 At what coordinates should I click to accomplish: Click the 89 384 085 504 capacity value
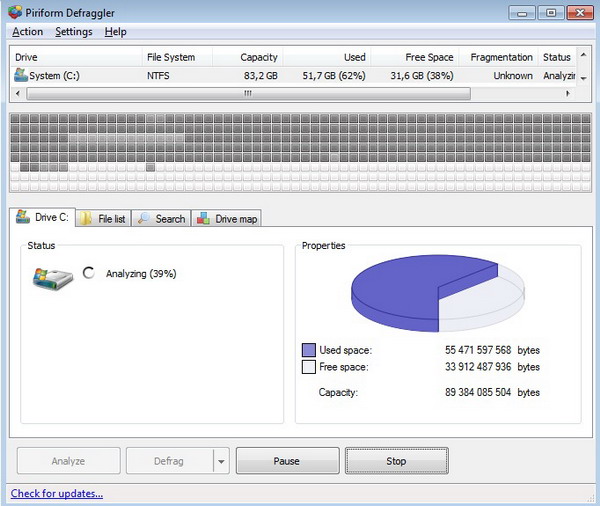coord(478,392)
